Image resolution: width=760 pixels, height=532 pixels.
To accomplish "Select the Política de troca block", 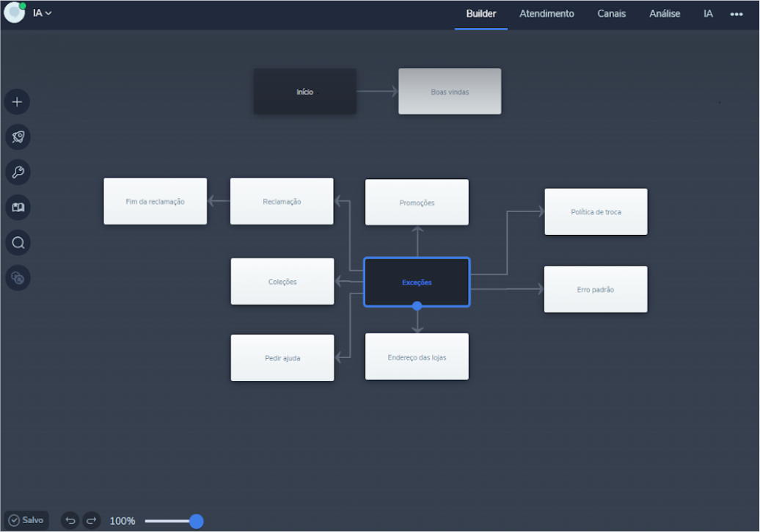I will tap(596, 212).
